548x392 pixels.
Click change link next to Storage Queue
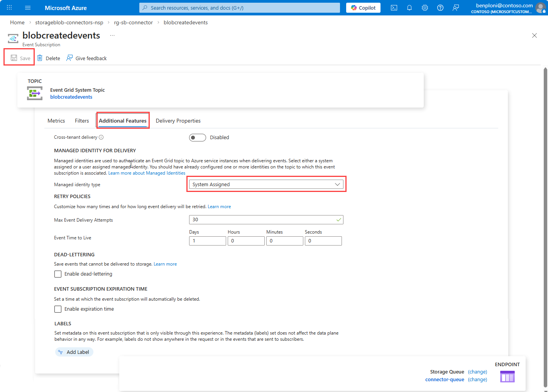coord(478,372)
